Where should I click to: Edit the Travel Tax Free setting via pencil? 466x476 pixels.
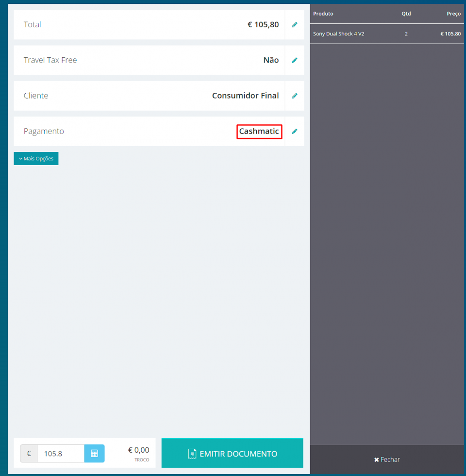coord(294,60)
